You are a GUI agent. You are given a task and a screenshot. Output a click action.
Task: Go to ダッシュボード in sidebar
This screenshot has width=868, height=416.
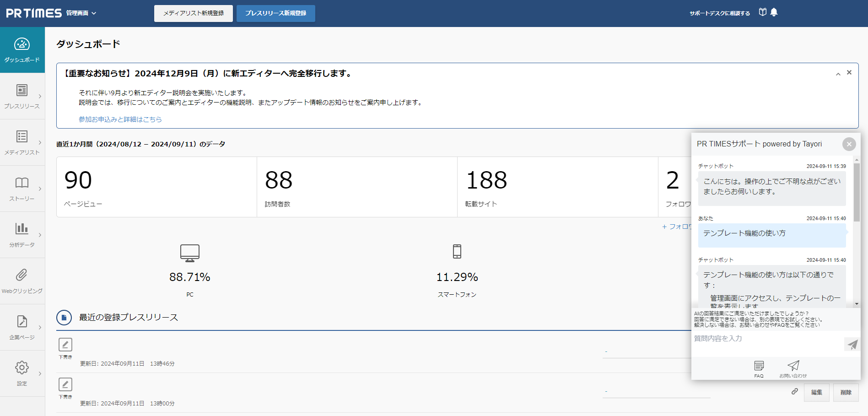[22, 49]
